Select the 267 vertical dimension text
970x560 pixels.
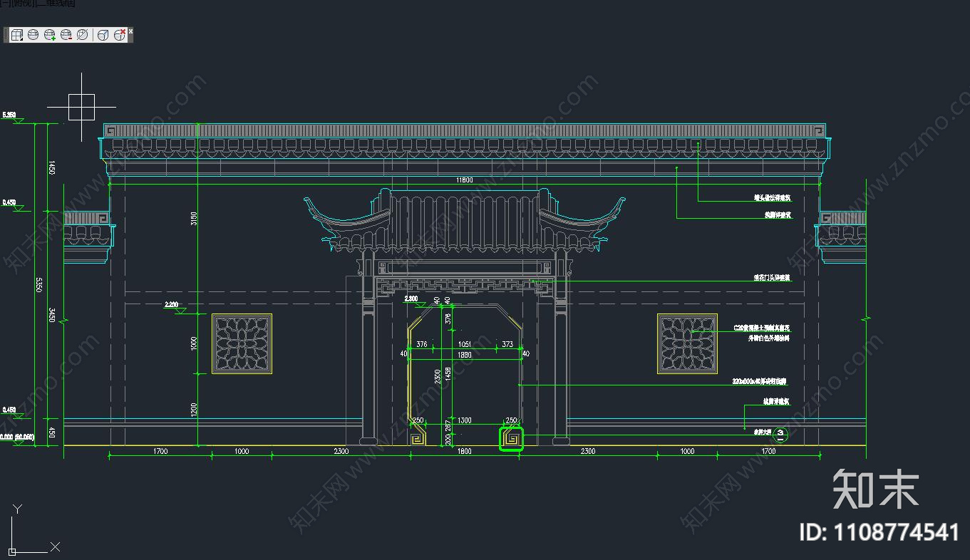447,426
